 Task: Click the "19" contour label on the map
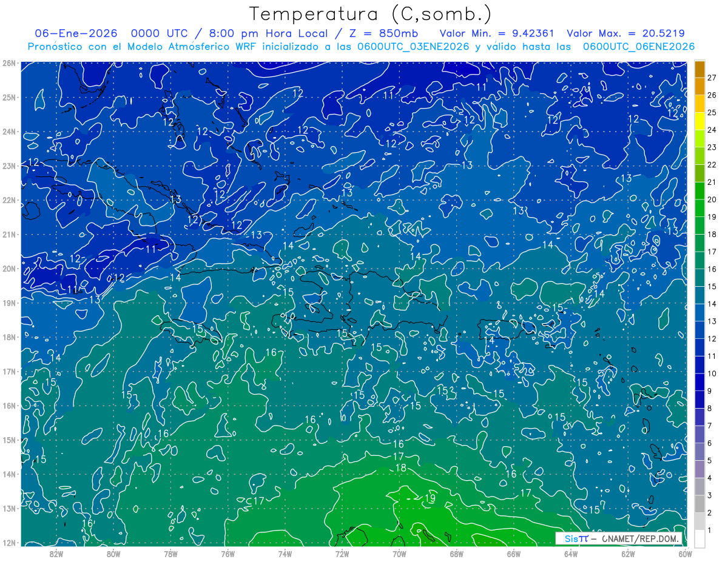click(x=430, y=498)
